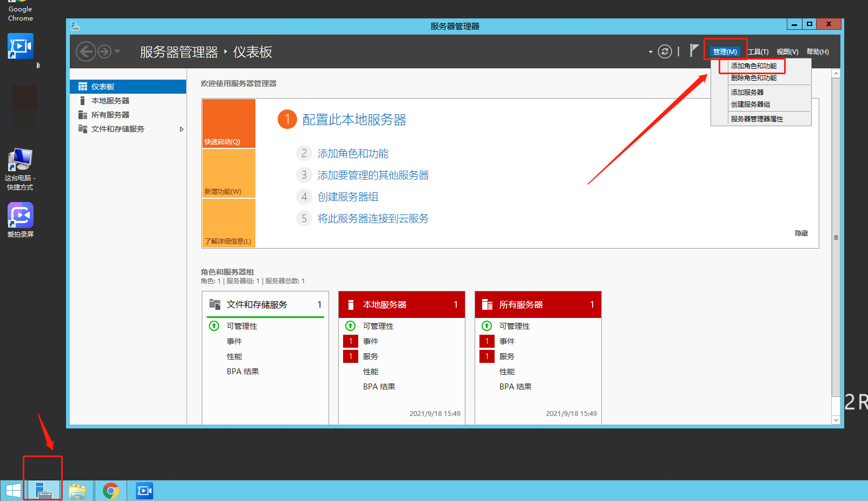
Task: Open the 工具(T) menu
Action: click(758, 51)
